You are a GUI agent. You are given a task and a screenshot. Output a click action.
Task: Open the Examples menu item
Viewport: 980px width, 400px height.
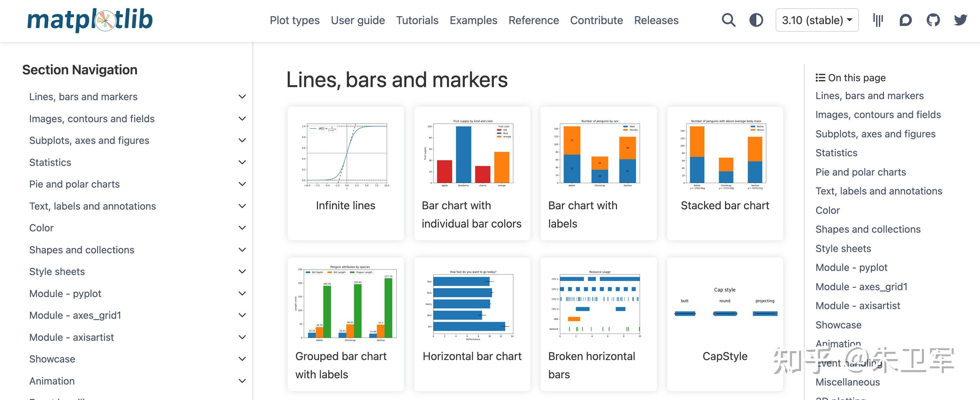473,20
